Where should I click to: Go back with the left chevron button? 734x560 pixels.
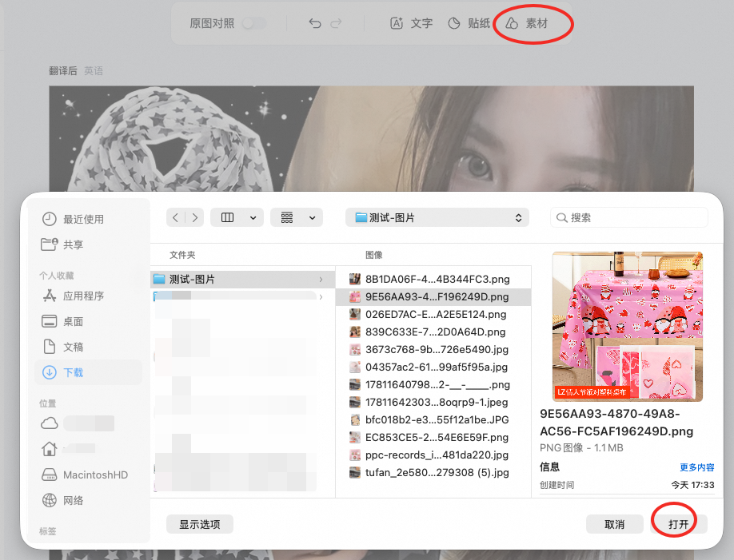pyautogui.click(x=176, y=217)
